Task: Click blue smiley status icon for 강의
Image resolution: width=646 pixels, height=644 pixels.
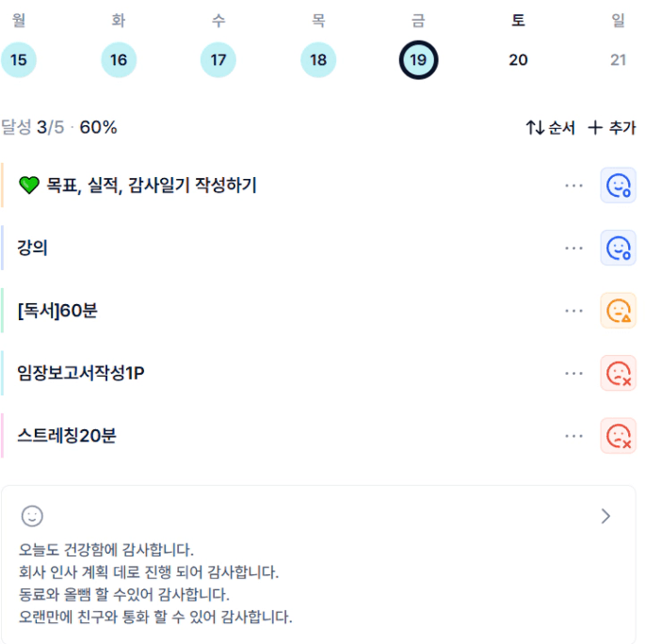Action: [618, 248]
